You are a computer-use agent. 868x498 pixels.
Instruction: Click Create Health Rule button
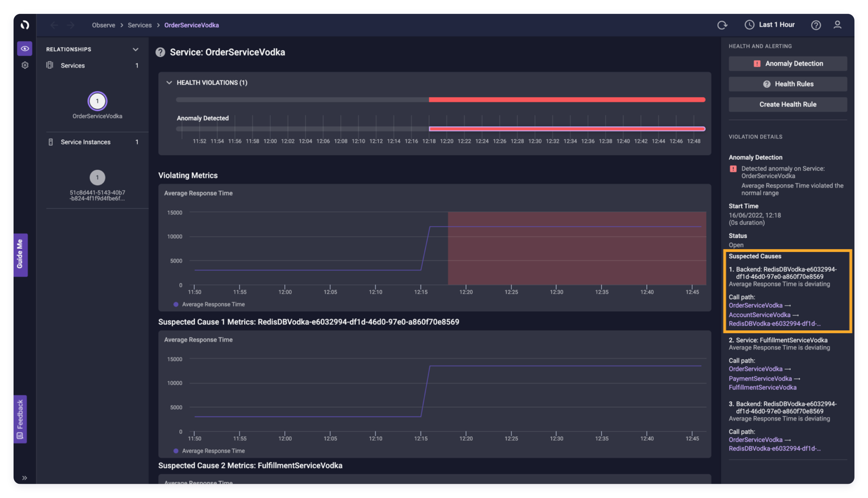pyautogui.click(x=788, y=104)
